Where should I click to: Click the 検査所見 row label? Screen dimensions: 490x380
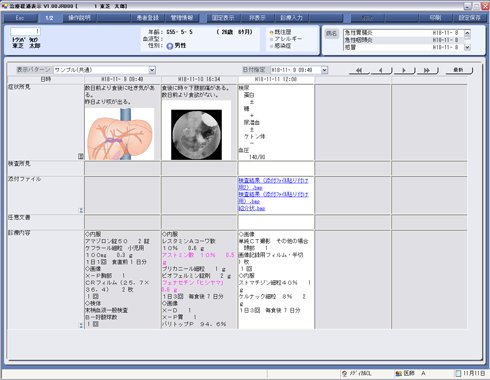19,164
